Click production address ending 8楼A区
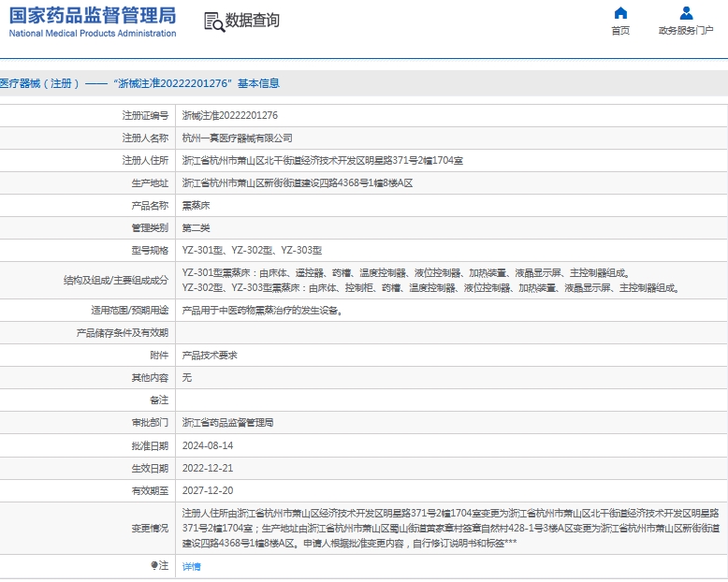The height and width of the screenshot is (582, 728). (x=298, y=182)
